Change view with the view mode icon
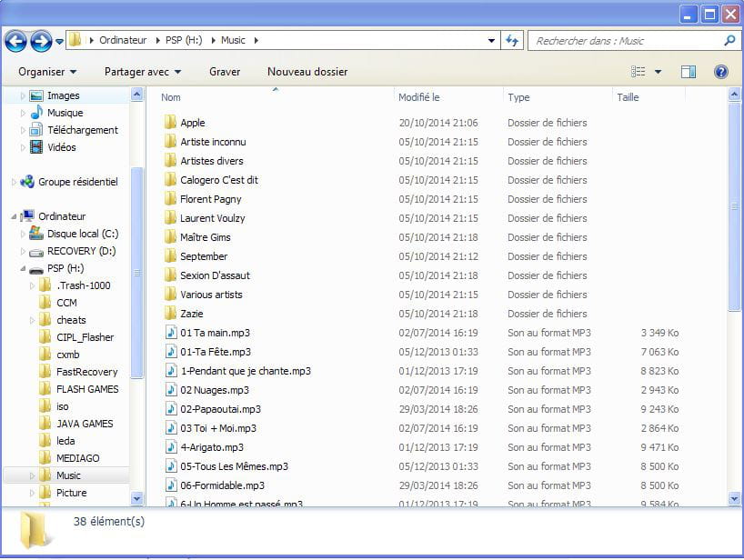 point(638,72)
